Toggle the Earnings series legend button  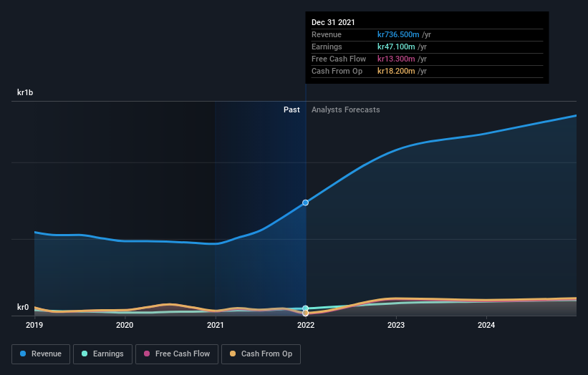102,354
